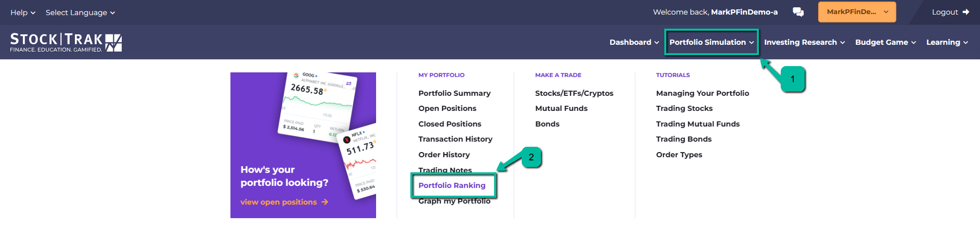Screen dimensions: 980x227
Task: Open the Order Types tutorial
Action: [x=679, y=155]
